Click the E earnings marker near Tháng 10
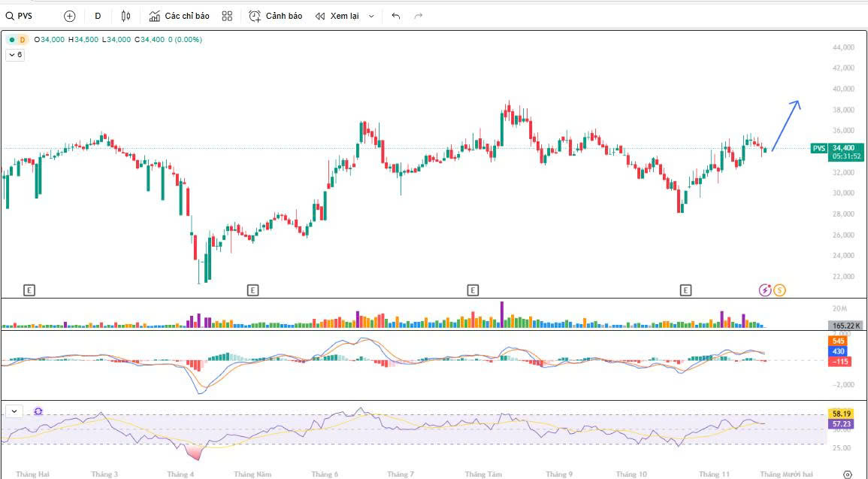 pos(685,290)
